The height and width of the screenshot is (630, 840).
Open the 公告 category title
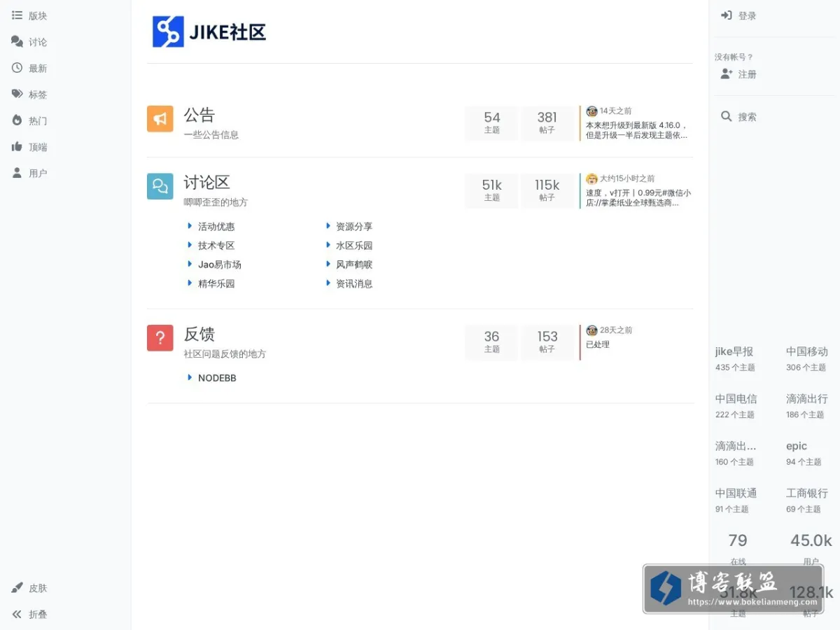(x=199, y=115)
